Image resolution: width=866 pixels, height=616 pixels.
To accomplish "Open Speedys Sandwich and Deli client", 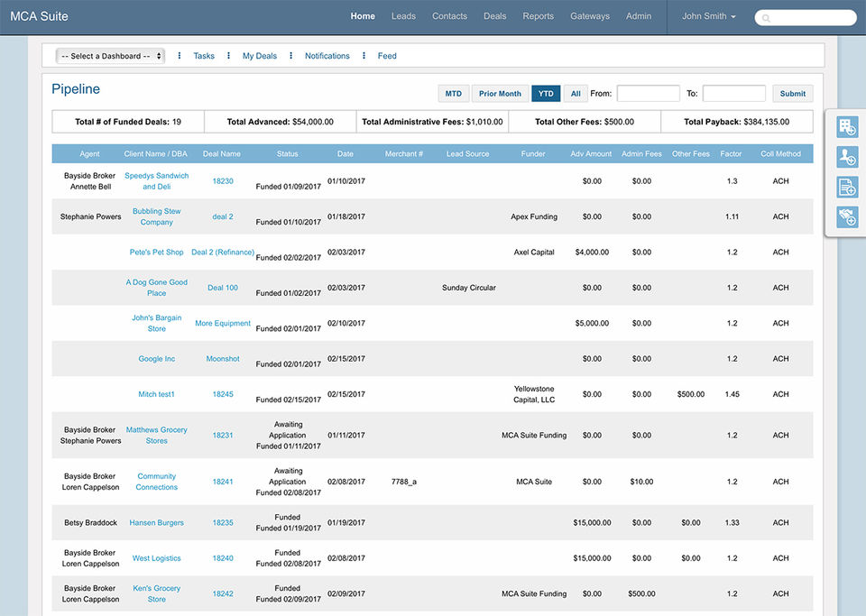I will pos(156,181).
